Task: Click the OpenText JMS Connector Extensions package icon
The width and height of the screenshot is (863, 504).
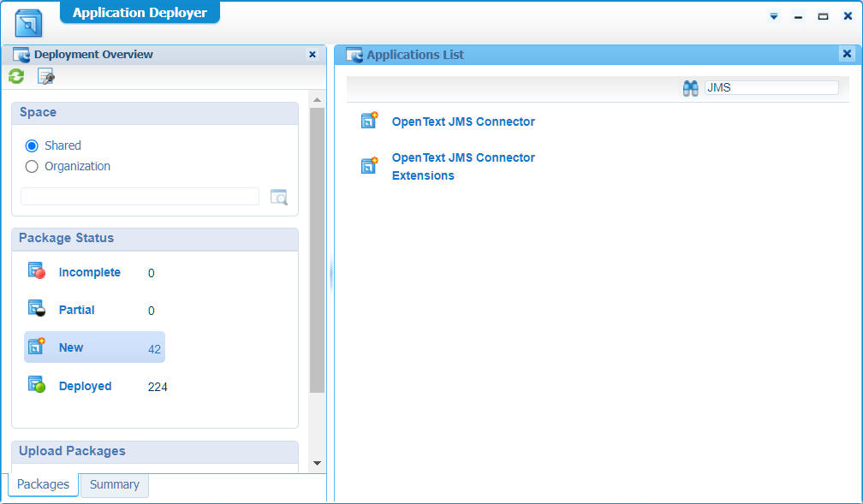Action: click(370, 166)
